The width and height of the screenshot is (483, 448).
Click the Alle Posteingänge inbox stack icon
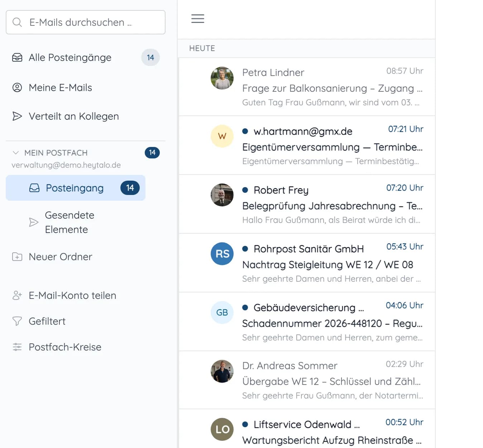[x=17, y=57]
